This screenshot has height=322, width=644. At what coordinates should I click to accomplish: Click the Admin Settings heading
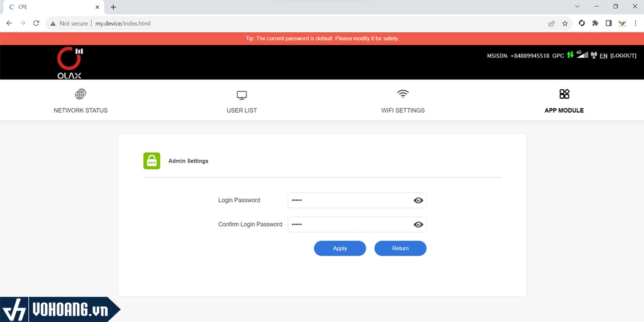[189, 161]
